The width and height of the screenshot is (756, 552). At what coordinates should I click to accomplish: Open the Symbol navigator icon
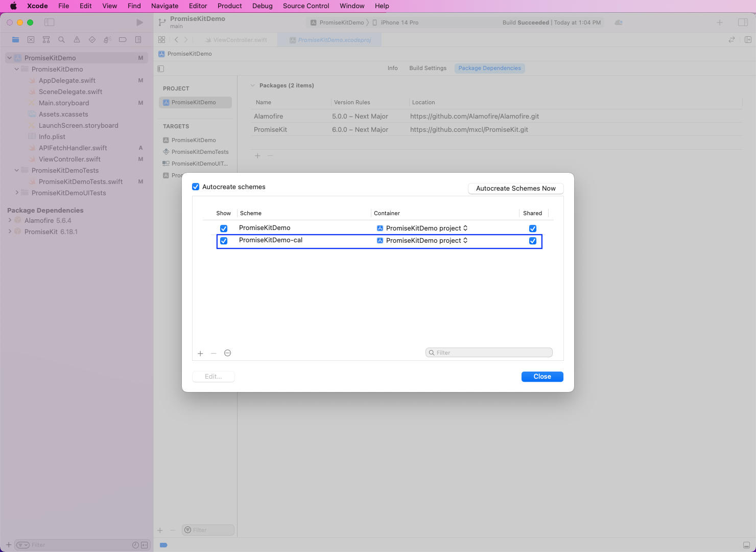pyautogui.click(x=46, y=39)
